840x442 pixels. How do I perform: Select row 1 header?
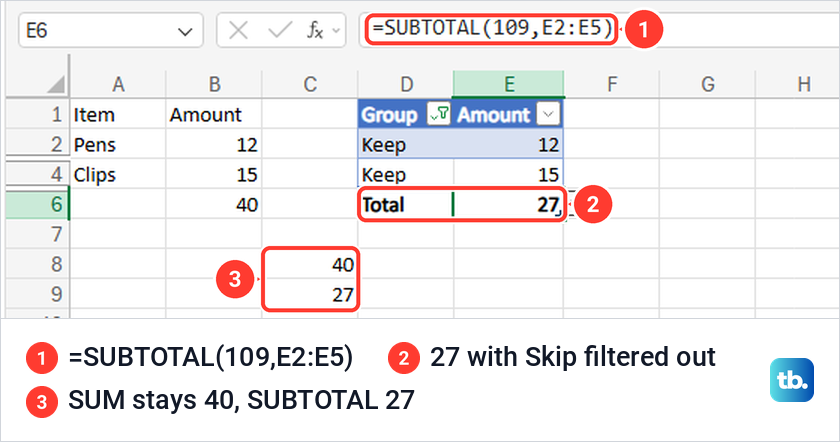[38, 114]
